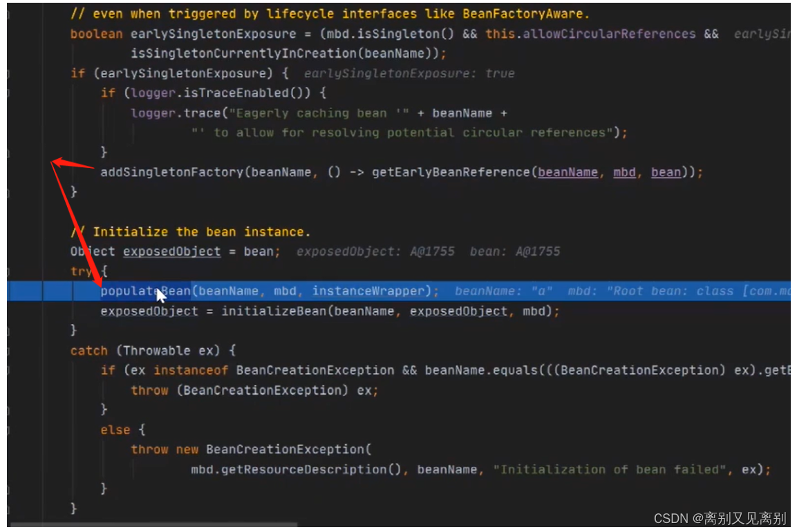Click the string 'Initialization of bean failed'
Screen dimensions: 797x532
coord(609,470)
